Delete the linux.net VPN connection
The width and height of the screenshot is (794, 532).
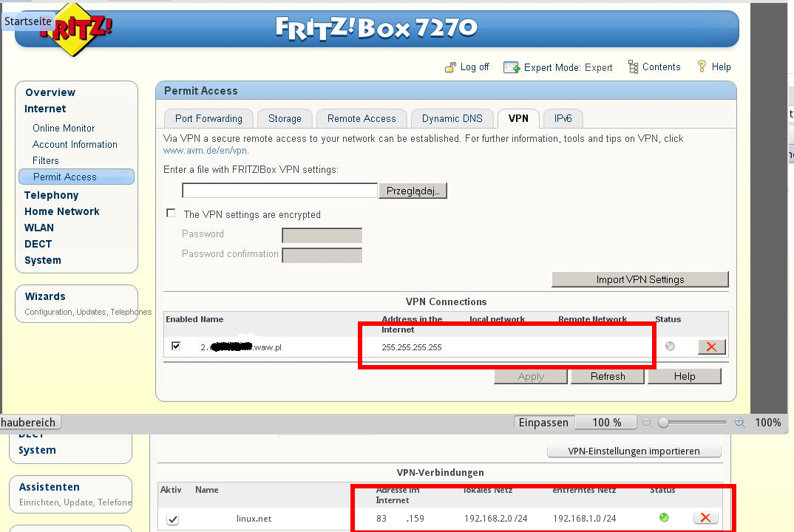[x=705, y=517]
